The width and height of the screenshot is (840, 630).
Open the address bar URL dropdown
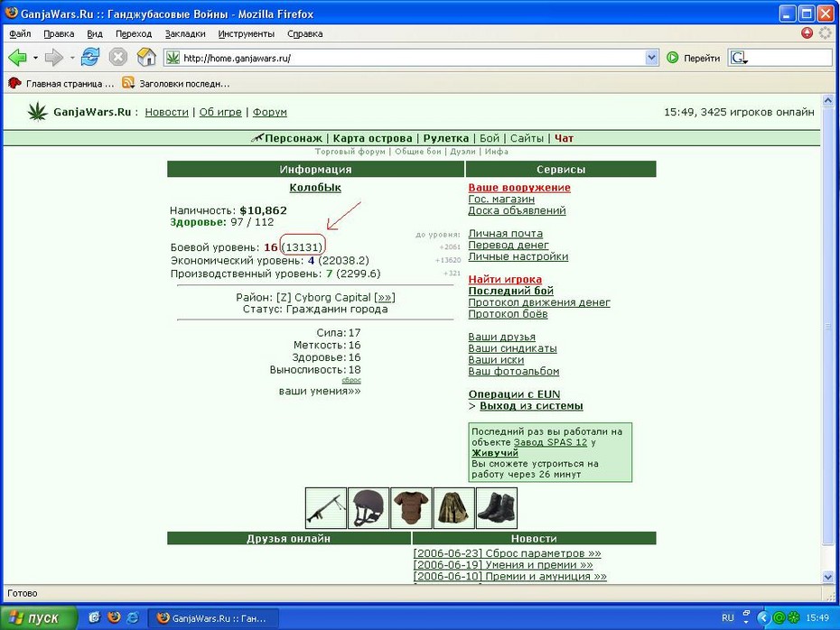pyautogui.click(x=651, y=57)
